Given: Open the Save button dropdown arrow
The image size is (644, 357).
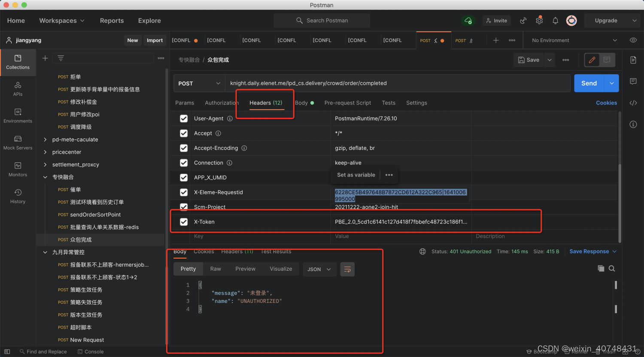Looking at the screenshot, I should tap(550, 60).
